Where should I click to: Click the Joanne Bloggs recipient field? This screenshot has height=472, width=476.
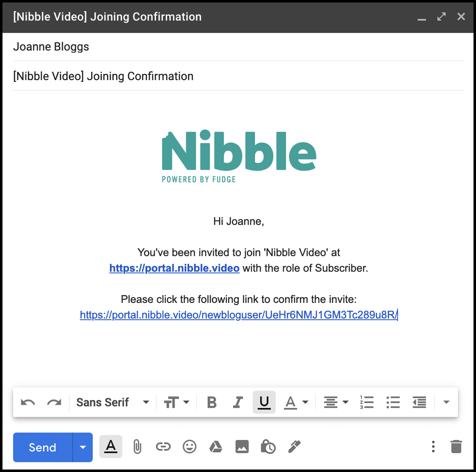point(238,47)
